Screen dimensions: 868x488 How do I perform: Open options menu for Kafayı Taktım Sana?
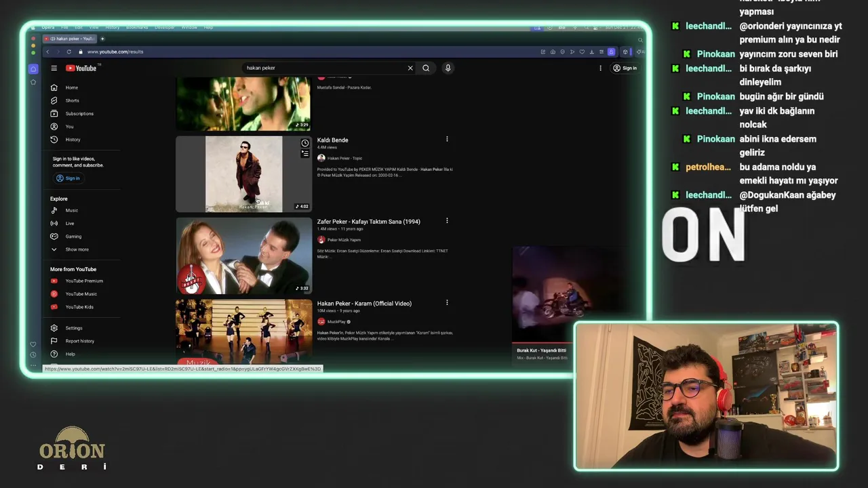click(x=447, y=221)
